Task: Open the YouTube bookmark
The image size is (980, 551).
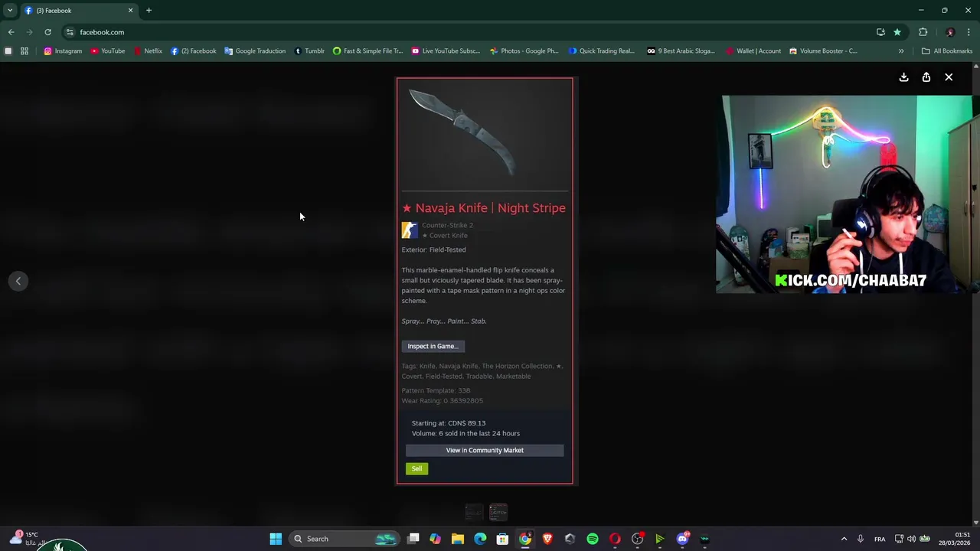Action: tap(107, 51)
